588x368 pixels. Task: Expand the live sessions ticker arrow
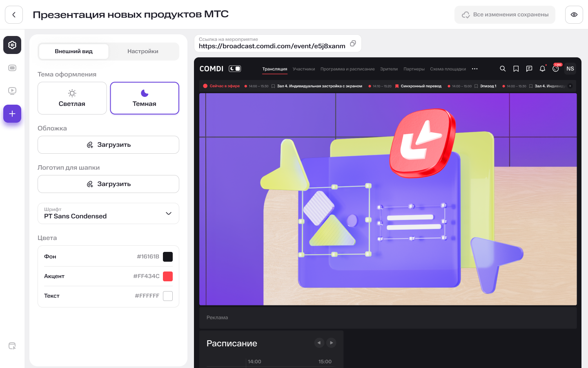pos(570,86)
